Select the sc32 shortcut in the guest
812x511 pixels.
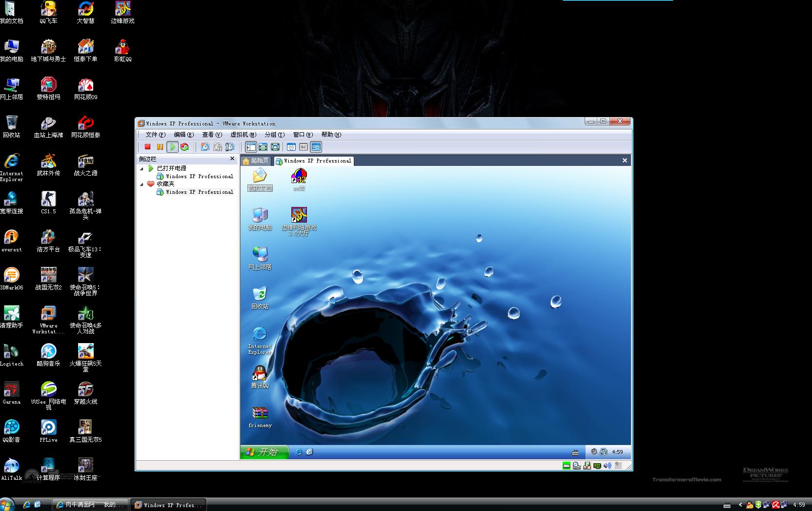[299, 180]
